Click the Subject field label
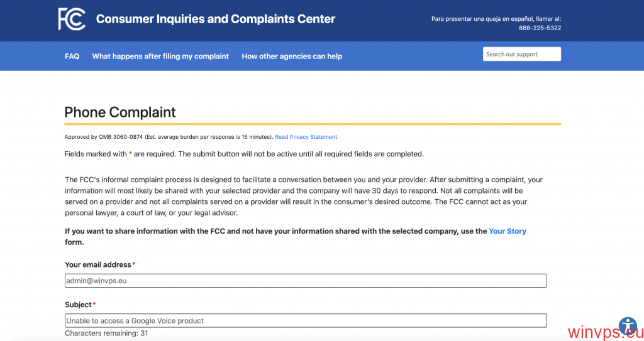The image size is (644, 341). (x=78, y=305)
